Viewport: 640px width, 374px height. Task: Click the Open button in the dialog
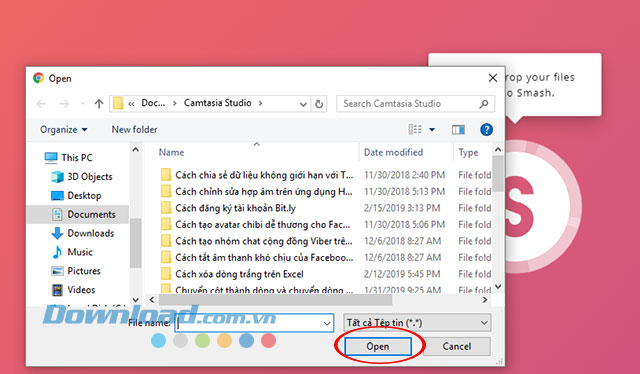coord(378,346)
